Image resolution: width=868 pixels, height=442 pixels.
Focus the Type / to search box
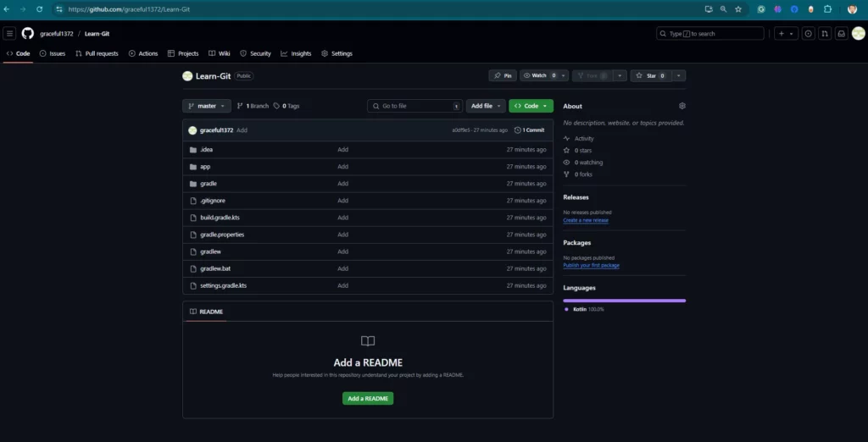(x=710, y=34)
